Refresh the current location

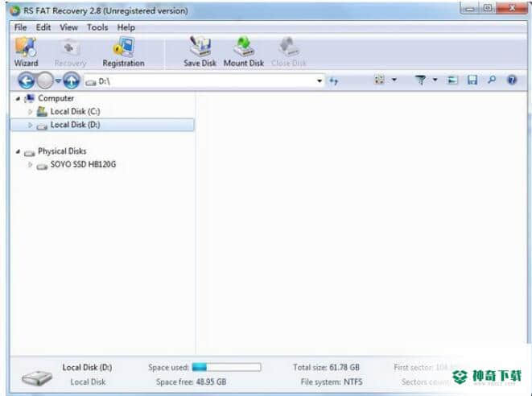coord(334,81)
